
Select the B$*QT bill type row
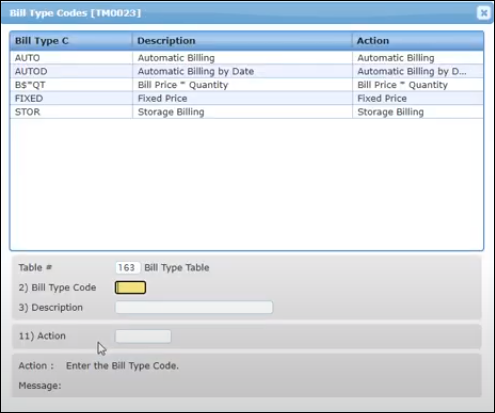247,85
